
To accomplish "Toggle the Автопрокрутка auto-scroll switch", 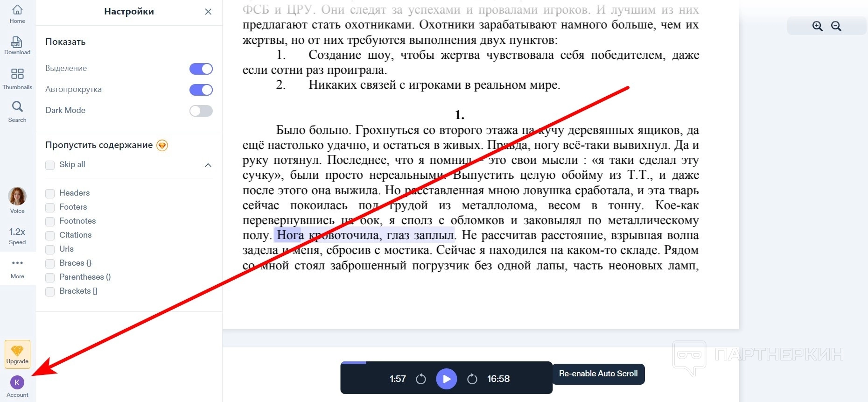I will tap(201, 90).
